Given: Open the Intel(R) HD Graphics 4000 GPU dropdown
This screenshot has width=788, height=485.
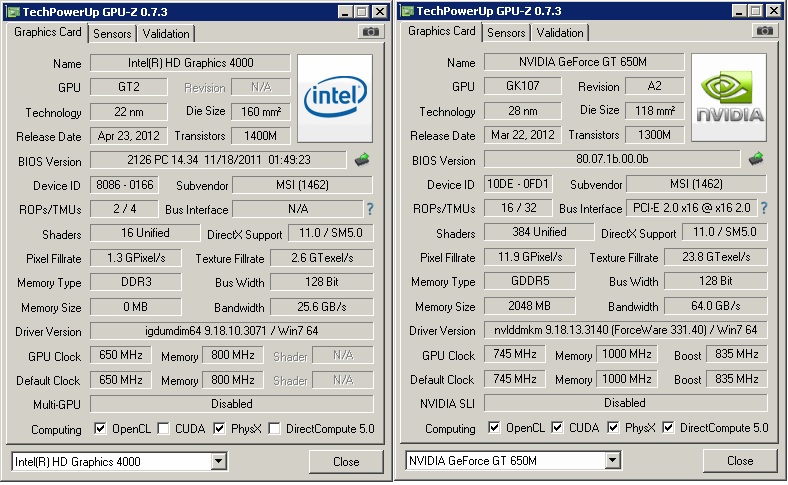Looking at the screenshot, I should (219, 461).
